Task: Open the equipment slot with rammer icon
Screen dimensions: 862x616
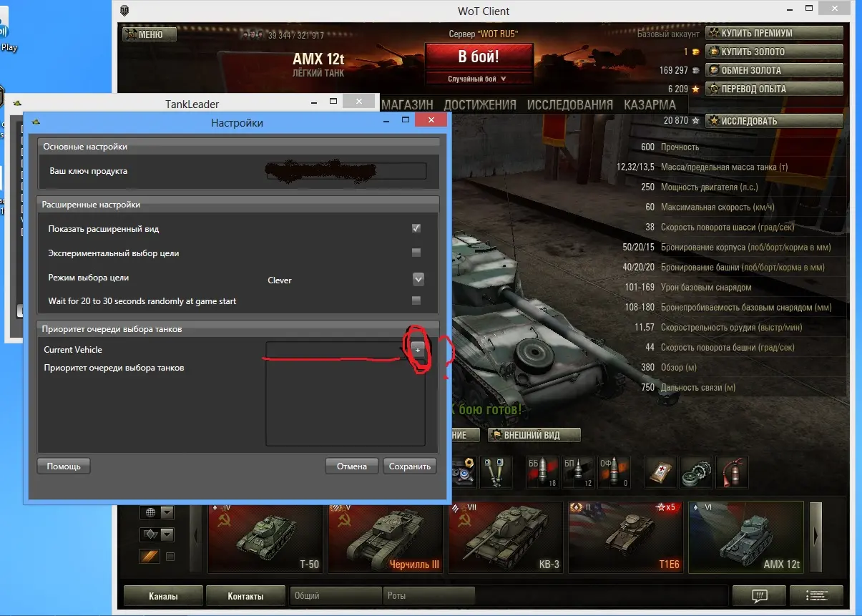Action: (496, 473)
